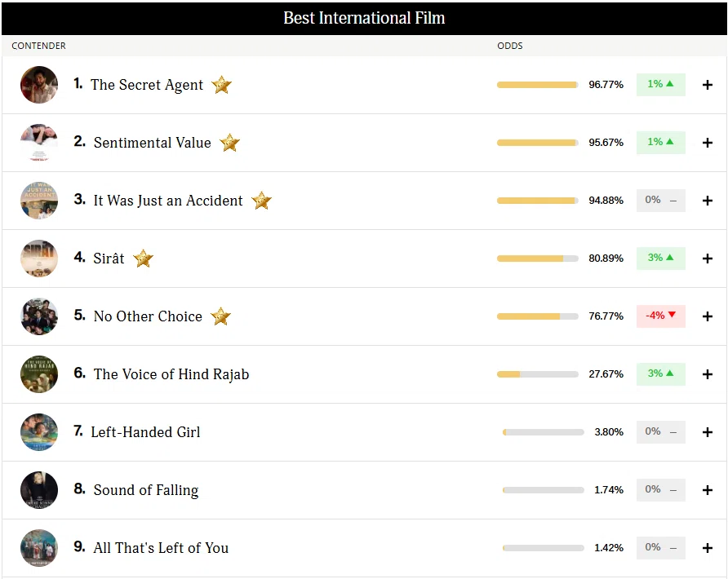Click the plus icon for Left-Handed Girl
Screen dimensions: 728x579
(x=707, y=432)
